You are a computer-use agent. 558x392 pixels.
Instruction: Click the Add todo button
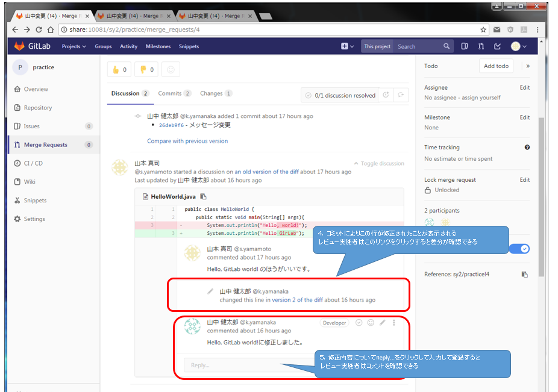(x=496, y=66)
